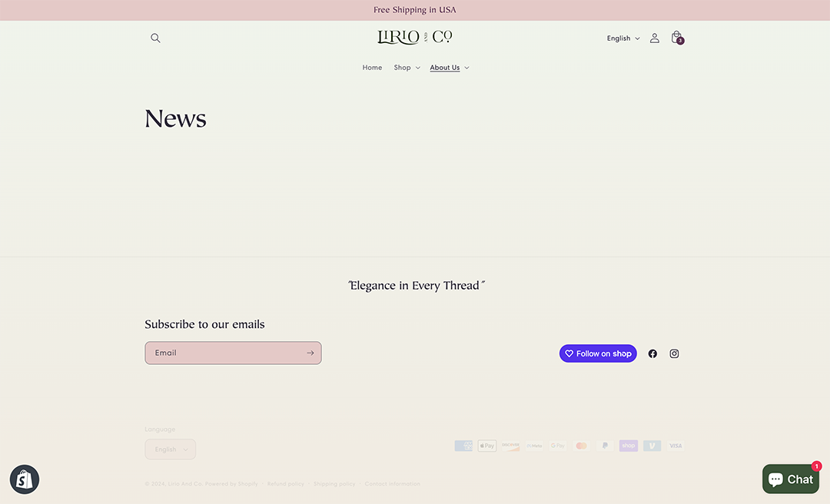830x504 pixels.
Task: Open the Instagram profile icon
Action: pos(674,353)
